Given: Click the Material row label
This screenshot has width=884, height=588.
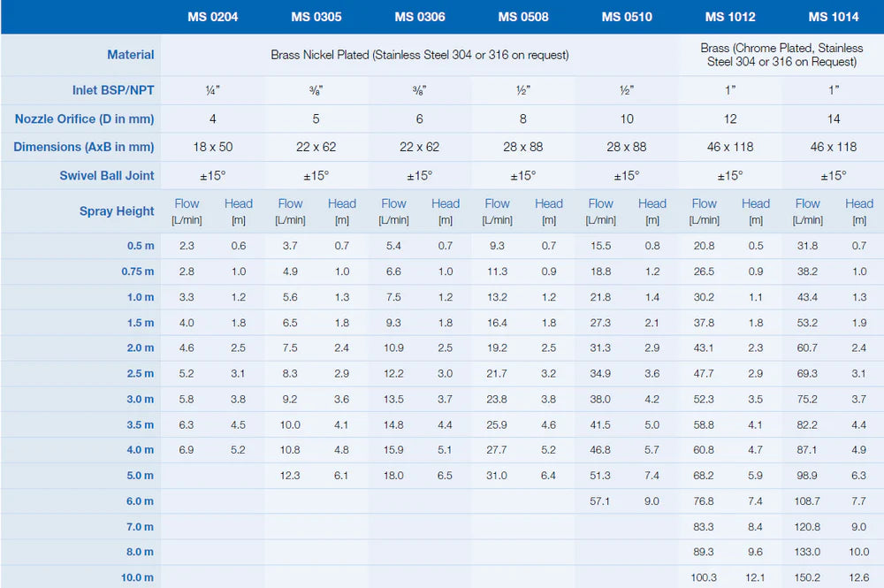Looking at the screenshot, I should pyautogui.click(x=130, y=55).
